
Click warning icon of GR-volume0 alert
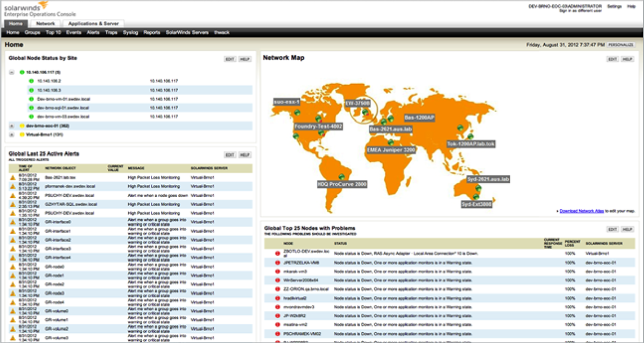click(13, 311)
